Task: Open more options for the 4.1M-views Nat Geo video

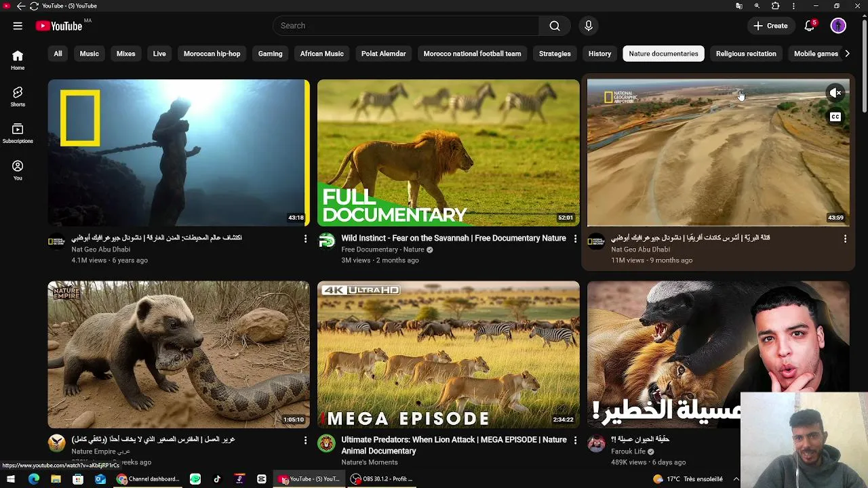Action: point(305,239)
